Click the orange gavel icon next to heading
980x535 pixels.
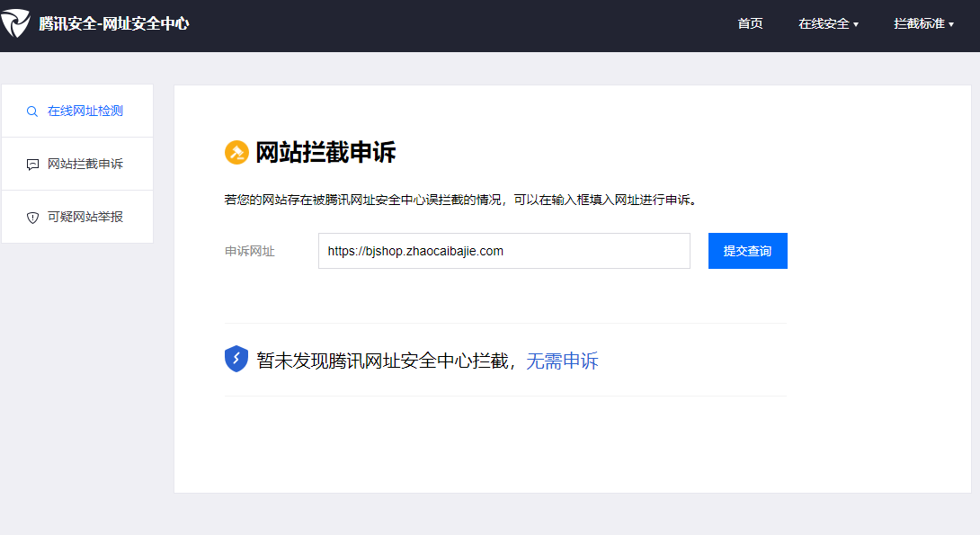[236, 153]
